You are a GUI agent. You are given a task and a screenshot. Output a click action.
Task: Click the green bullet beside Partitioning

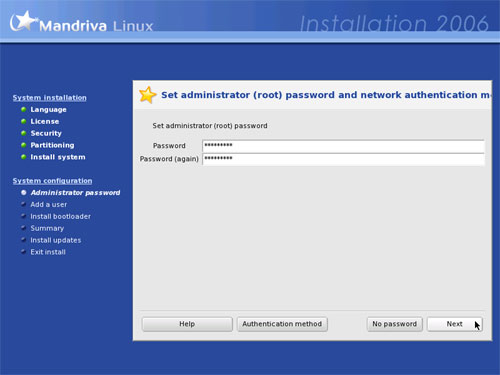23,145
